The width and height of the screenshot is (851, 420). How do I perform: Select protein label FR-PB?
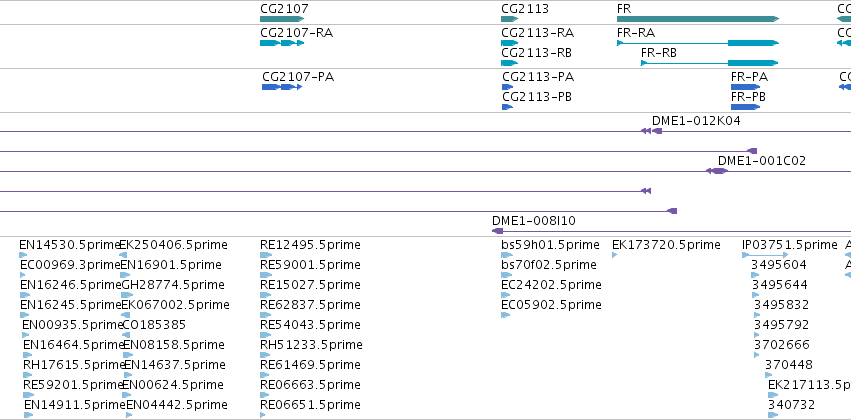click(748, 97)
